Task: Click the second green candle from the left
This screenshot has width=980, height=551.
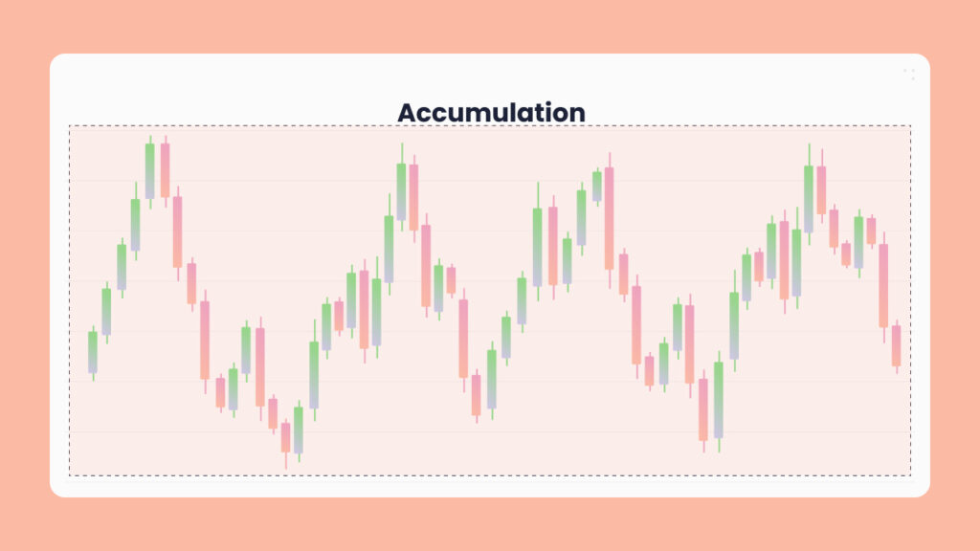Action: coord(106,312)
